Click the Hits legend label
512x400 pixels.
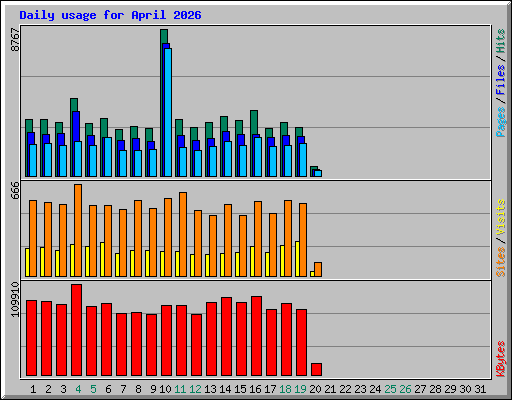(500, 41)
